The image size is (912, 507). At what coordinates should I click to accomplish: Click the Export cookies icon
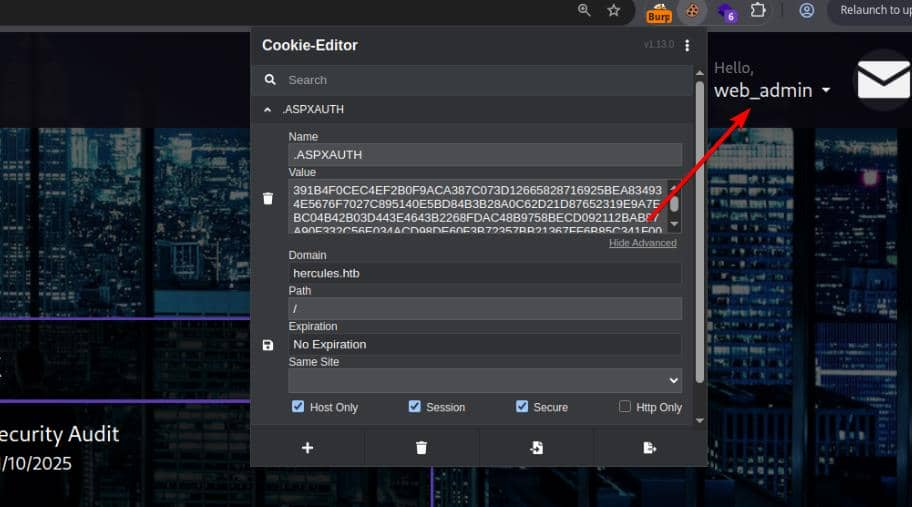650,448
